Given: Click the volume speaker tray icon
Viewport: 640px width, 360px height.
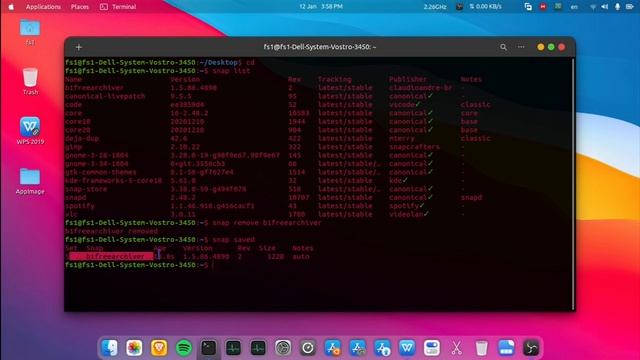Looking at the screenshot, I should [605, 7].
